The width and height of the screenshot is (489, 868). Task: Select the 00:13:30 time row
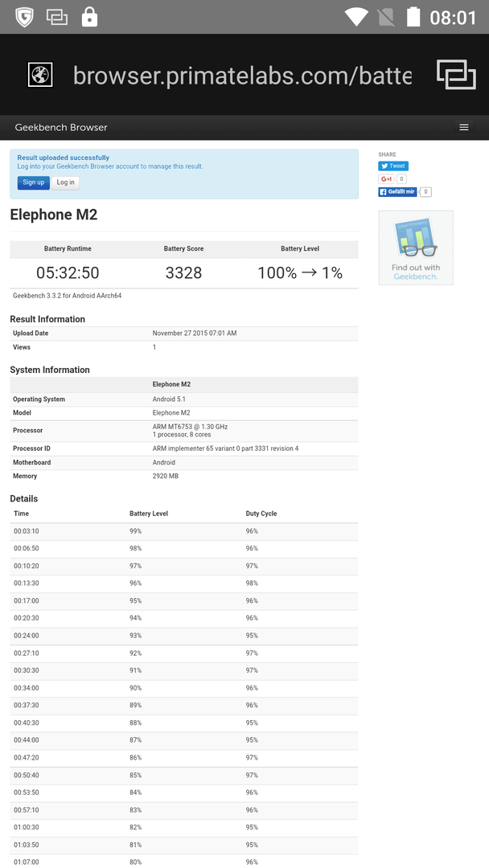tap(184, 583)
